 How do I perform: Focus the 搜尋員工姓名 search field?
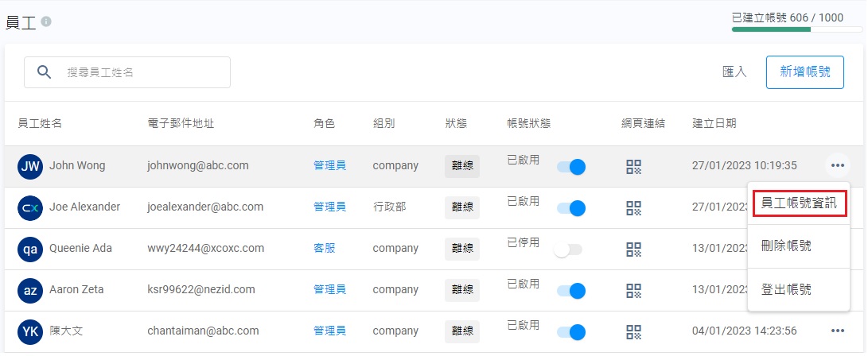143,72
